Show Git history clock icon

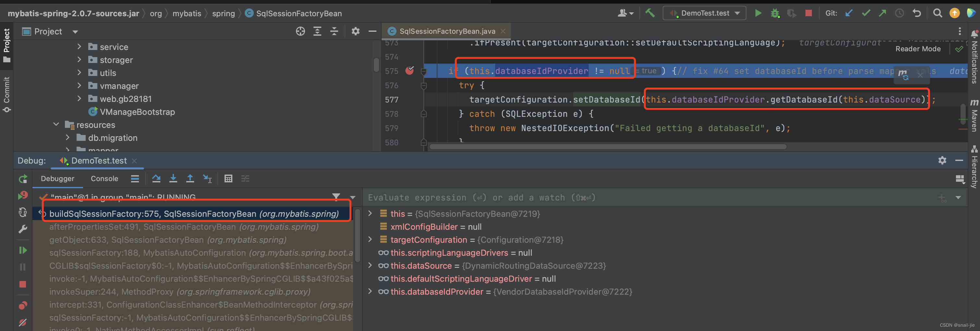click(x=899, y=13)
